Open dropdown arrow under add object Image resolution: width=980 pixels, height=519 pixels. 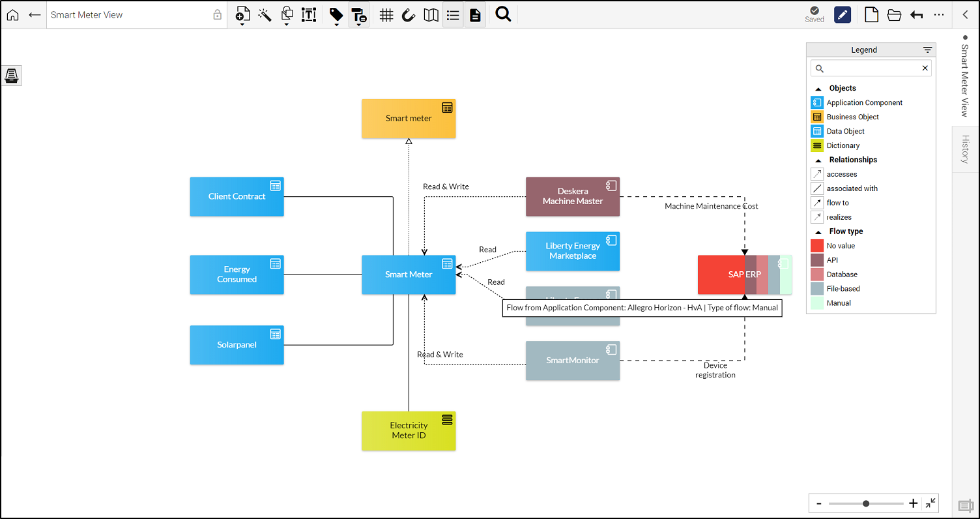[242, 25]
